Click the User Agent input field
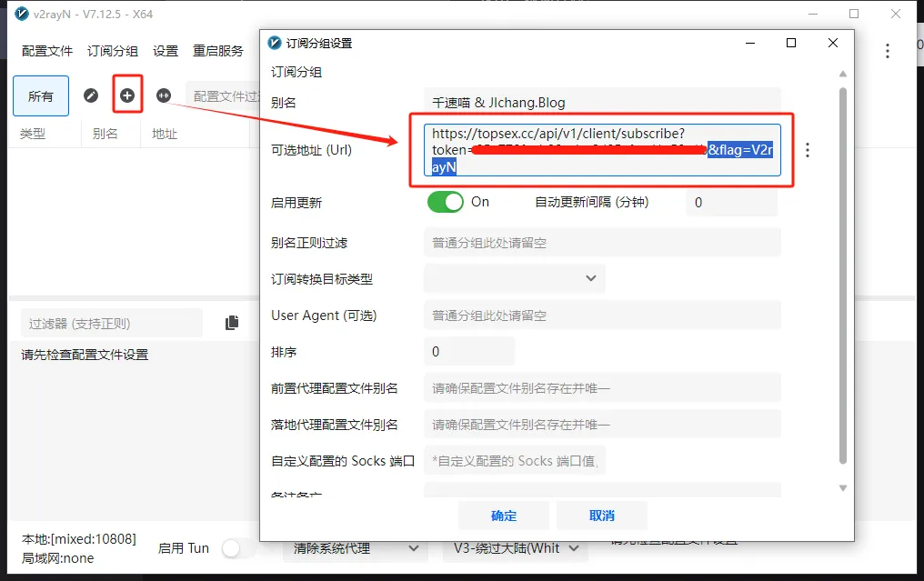Image resolution: width=924 pixels, height=581 pixels. 602,316
